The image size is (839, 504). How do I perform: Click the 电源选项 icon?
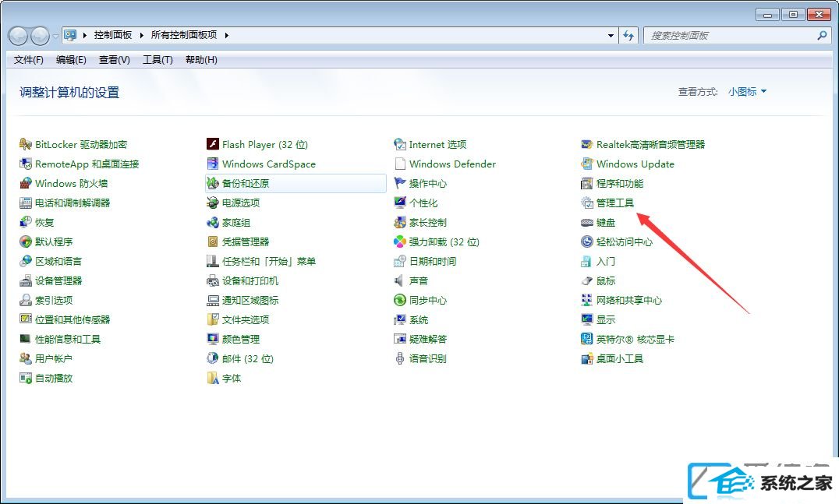pyautogui.click(x=212, y=203)
